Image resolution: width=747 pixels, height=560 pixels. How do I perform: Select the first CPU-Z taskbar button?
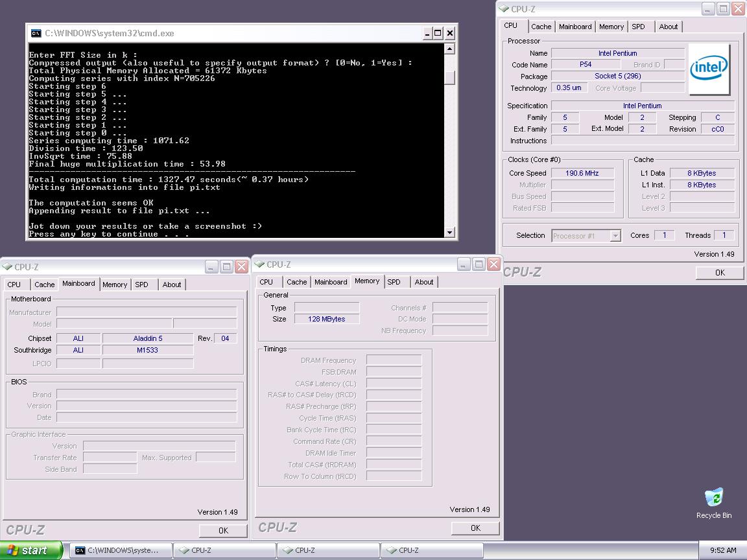224,550
